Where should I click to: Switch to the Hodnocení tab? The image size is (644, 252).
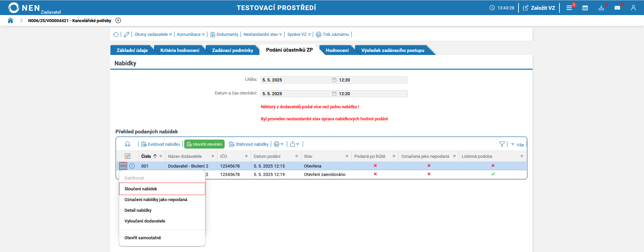(337, 50)
